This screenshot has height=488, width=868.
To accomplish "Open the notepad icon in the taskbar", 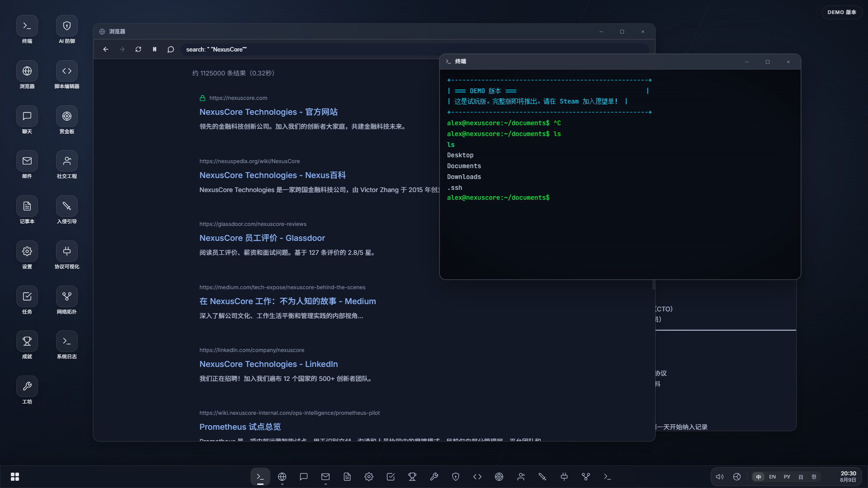I will 347,477.
